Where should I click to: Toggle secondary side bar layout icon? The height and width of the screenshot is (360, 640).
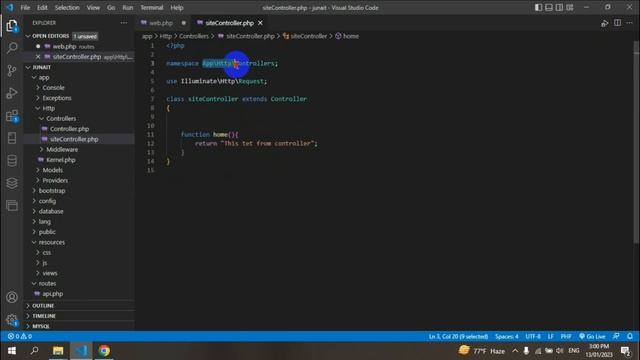(559, 7)
